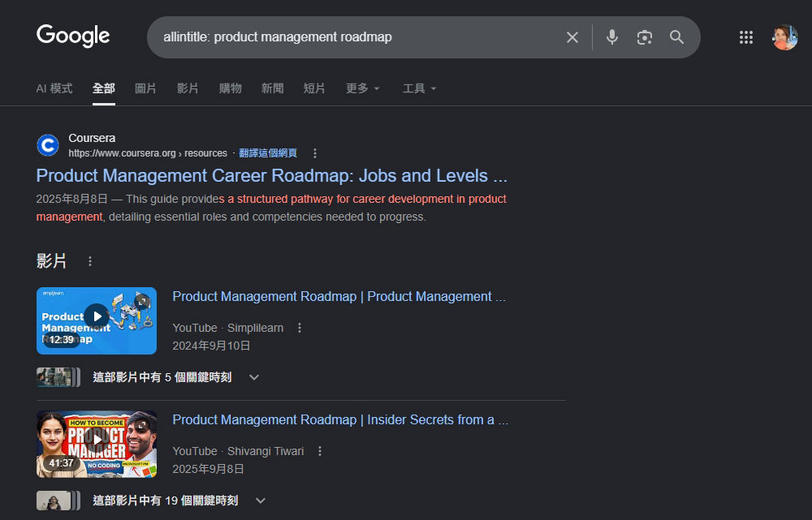Open more options for Shivangi Tiwari video
The height and width of the screenshot is (520, 812).
coord(320,451)
